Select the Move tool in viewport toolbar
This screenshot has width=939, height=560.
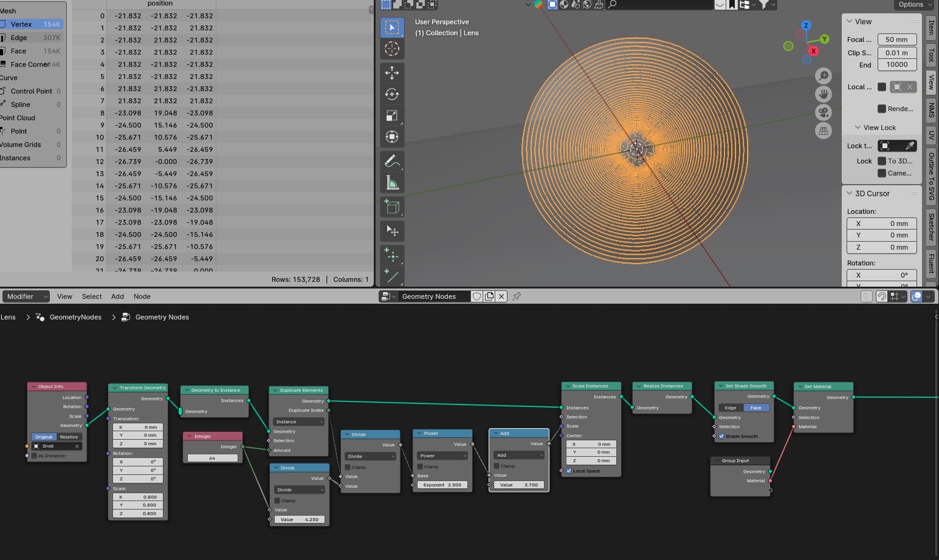tap(392, 73)
